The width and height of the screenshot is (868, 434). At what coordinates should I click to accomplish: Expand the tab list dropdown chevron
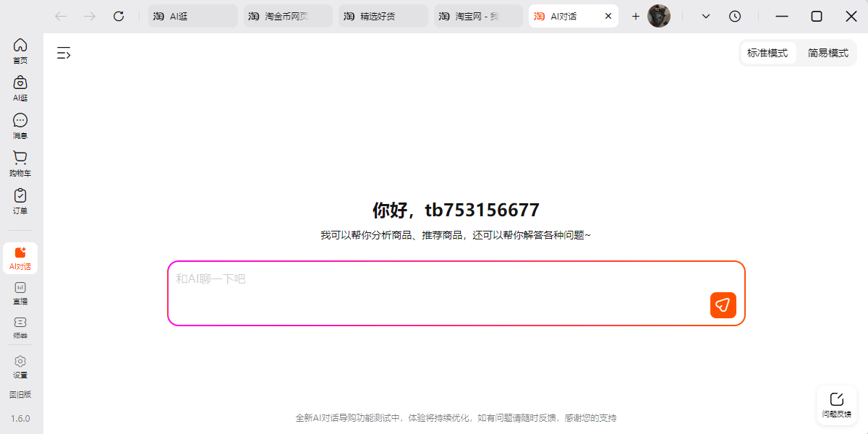706,16
